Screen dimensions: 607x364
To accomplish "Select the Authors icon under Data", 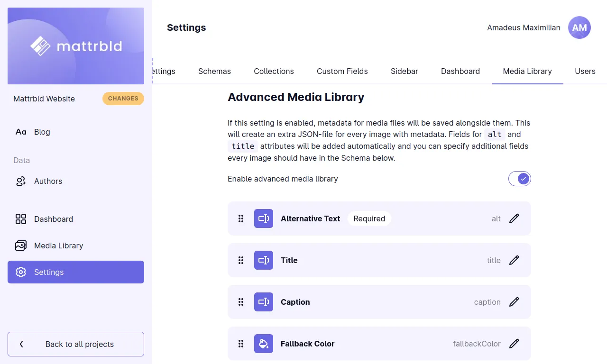I will 20,181.
